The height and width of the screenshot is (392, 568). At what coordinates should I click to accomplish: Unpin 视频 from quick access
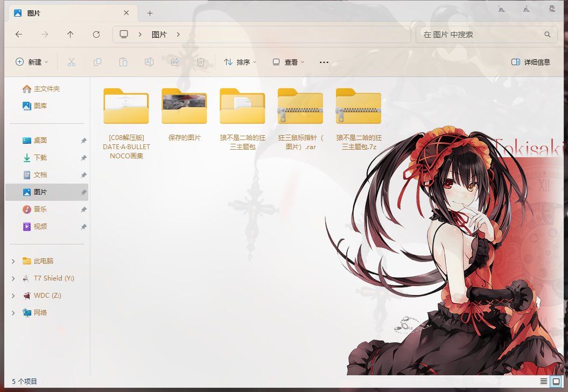(83, 227)
